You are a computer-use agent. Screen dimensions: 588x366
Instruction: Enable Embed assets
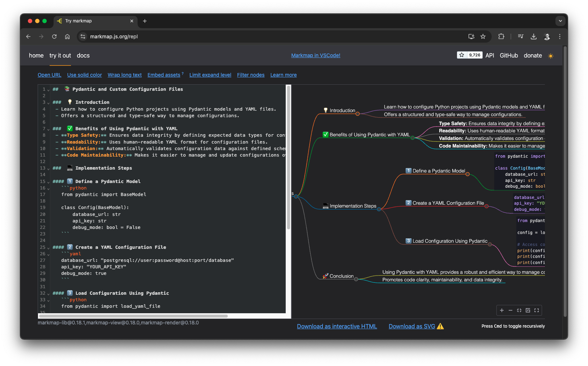click(x=163, y=75)
